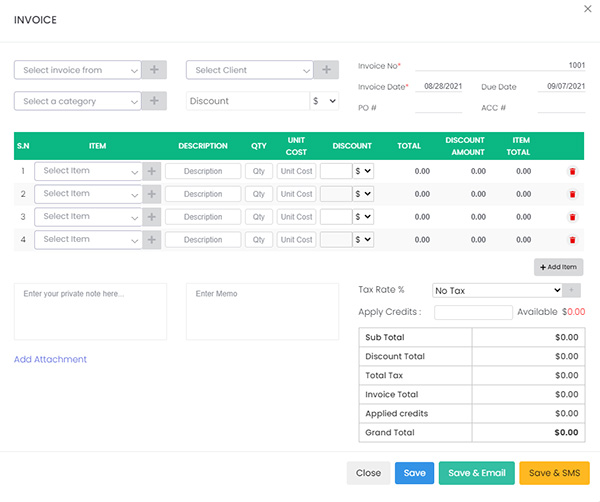The width and height of the screenshot is (600, 502).
Task: Expand the Select Client dropdown
Action: [250, 70]
